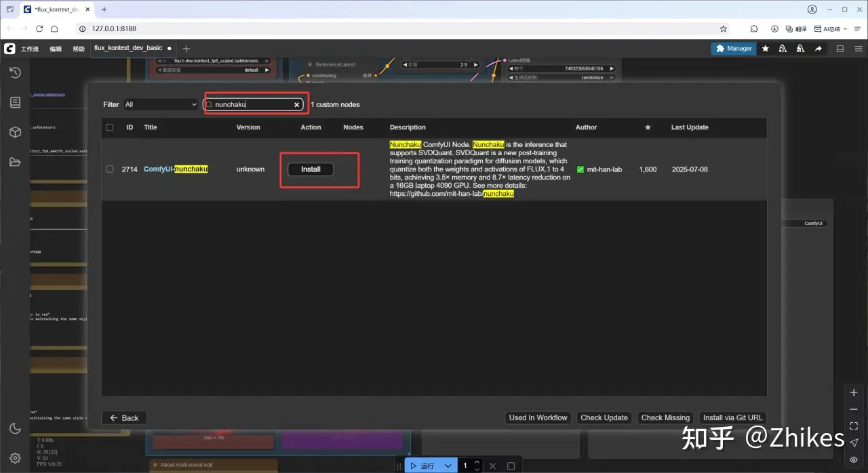Sort by Version column header

(248, 127)
